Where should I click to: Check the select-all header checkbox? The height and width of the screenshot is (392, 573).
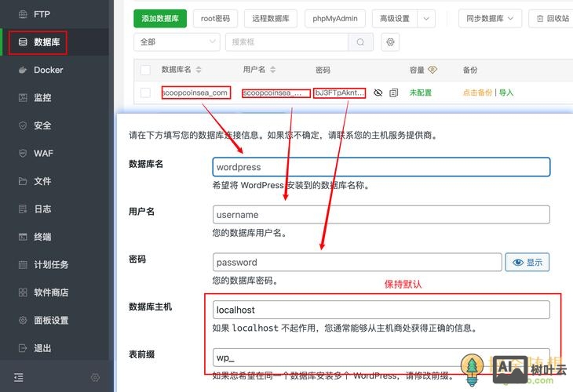pyautogui.click(x=145, y=70)
